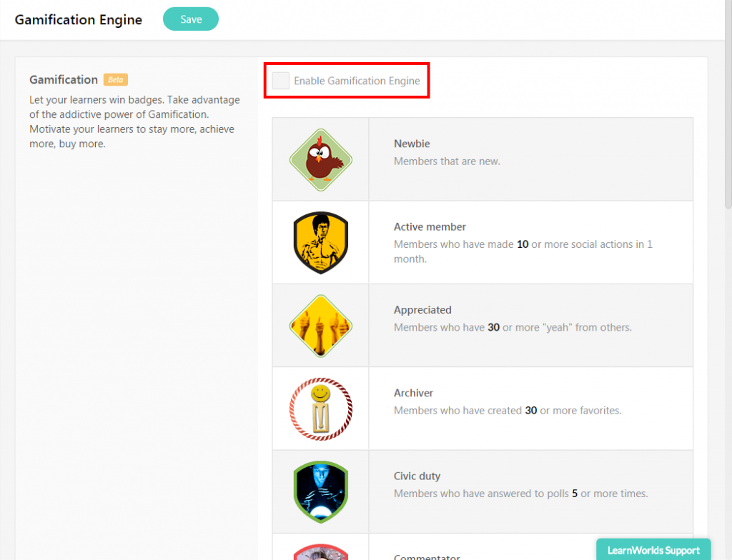The width and height of the screenshot is (732, 560).
Task: Select the Appreciated thumbs-up badge icon
Action: pyautogui.click(x=321, y=326)
